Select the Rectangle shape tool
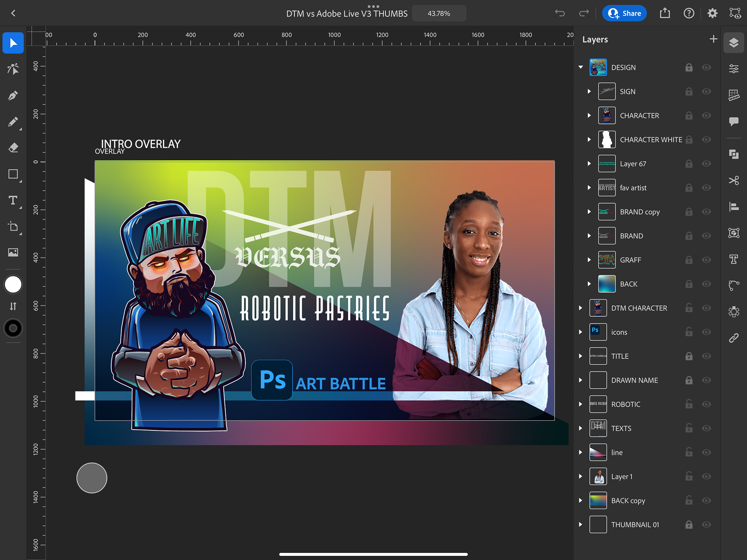 pyautogui.click(x=13, y=174)
